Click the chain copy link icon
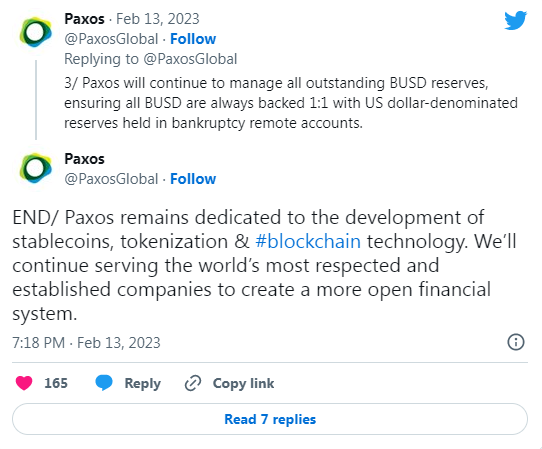Image resolution: width=542 pixels, height=449 pixels. (193, 383)
